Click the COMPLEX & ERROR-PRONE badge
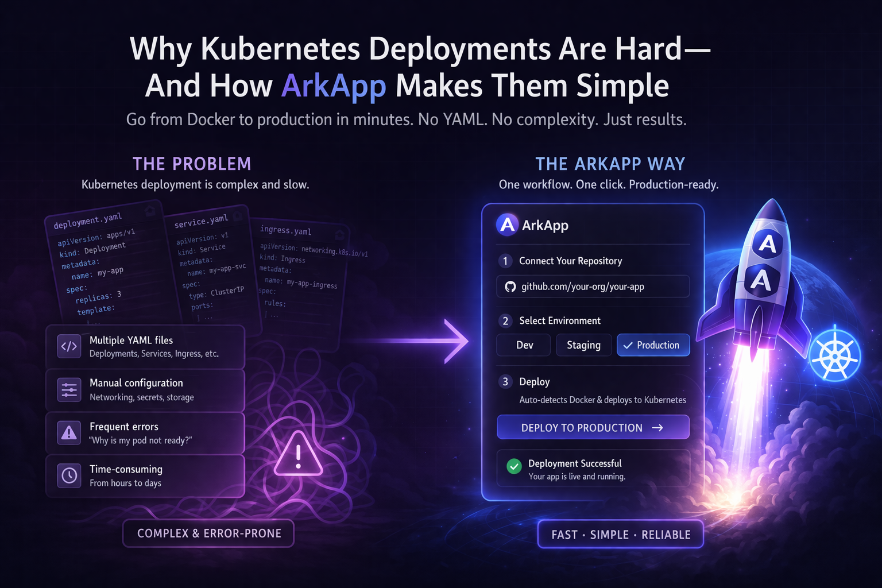882x588 pixels. (208, 533)
